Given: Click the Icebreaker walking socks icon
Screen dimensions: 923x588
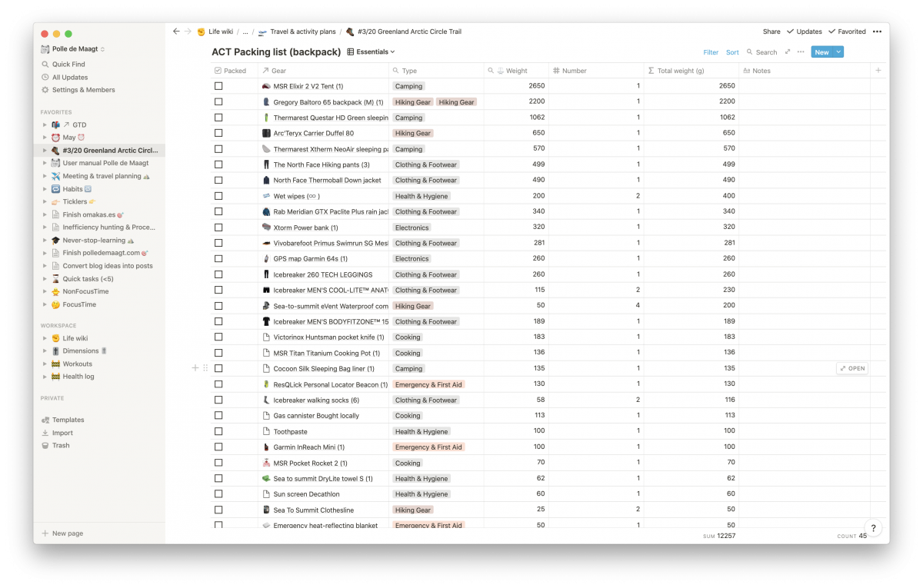Looking at the screenshot, I should pyautogui.click(x=266, y=400).
